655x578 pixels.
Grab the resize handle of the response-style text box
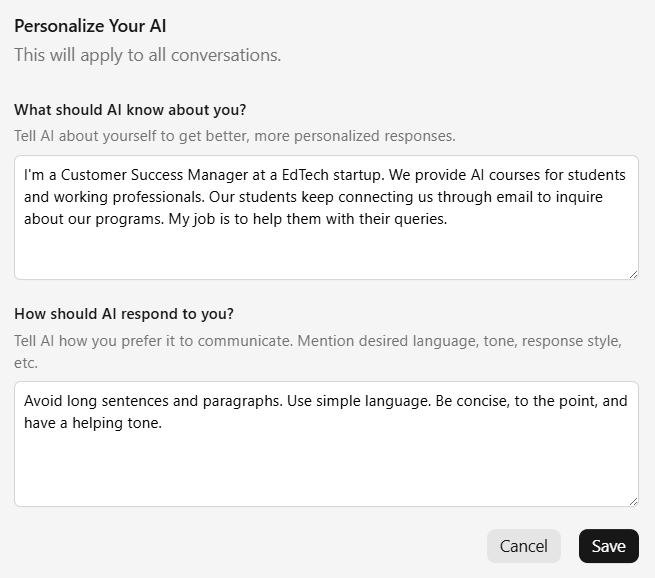point(633,501)
